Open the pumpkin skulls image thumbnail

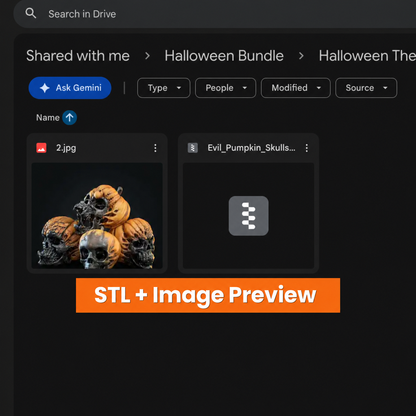(x=97, y=215)
